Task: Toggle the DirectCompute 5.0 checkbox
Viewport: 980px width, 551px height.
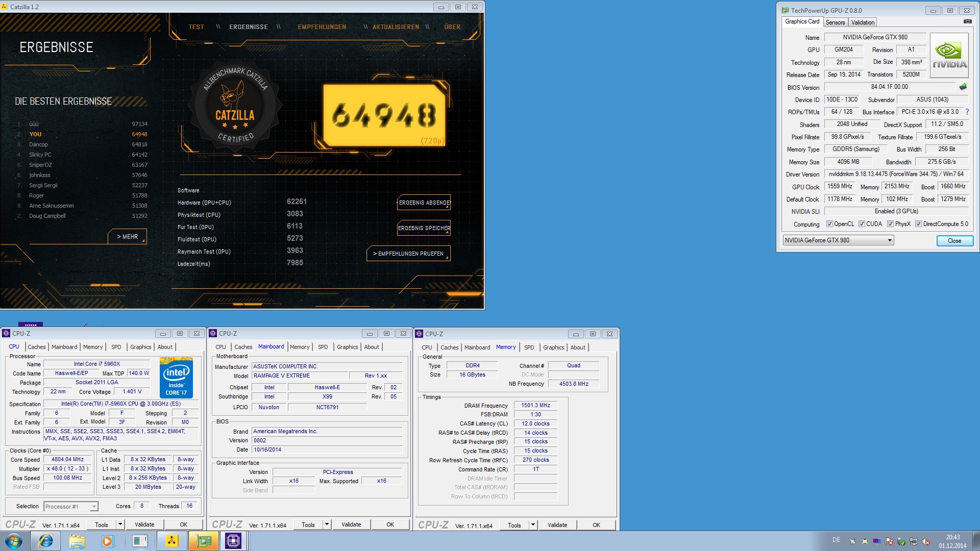Action: coord(918,224)
